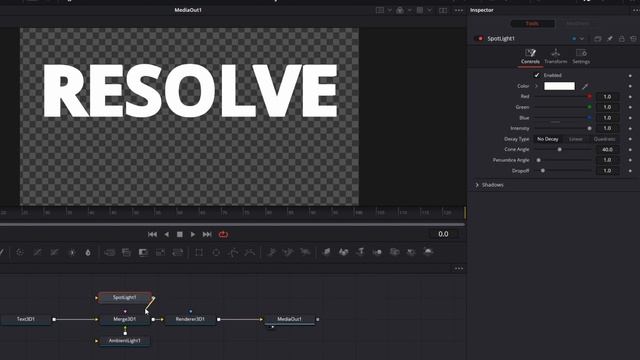Image resolution: width=640 pixels, height=360 pixels.
Task: Add a Channel Booleans node from toolbar
Action: tap(127, 253)
